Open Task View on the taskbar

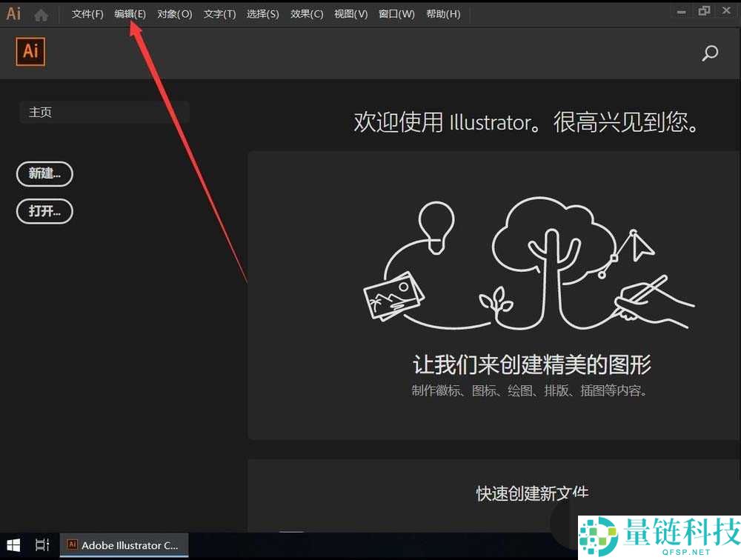tap(42, 545)
